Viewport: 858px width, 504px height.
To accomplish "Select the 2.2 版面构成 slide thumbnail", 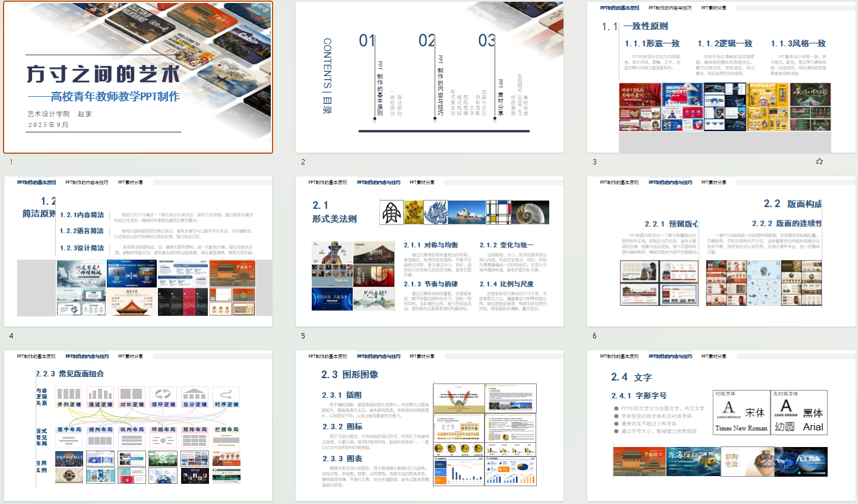I will (721, 251).
